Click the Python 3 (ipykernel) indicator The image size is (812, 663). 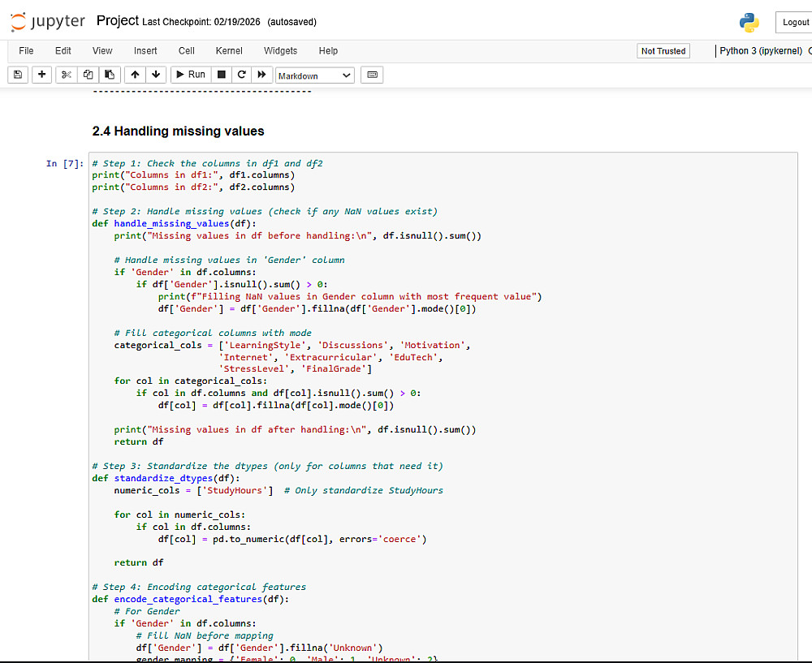click(760, 51)
